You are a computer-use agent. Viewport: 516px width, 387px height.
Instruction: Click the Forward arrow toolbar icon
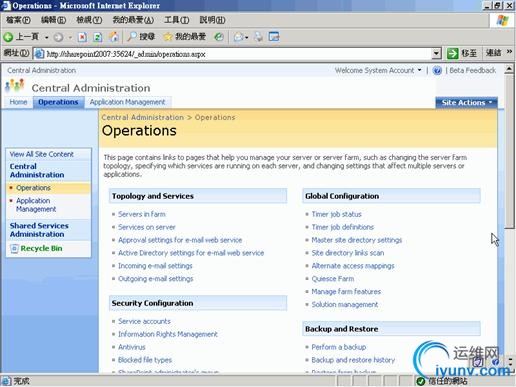pyautogui.click(x=58, y=37)
